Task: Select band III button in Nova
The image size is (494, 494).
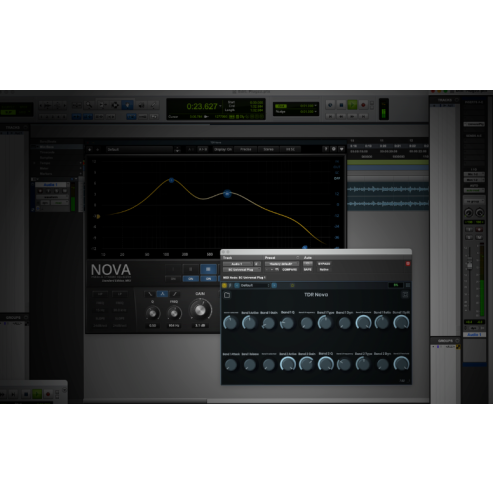Action: [208, 269]
